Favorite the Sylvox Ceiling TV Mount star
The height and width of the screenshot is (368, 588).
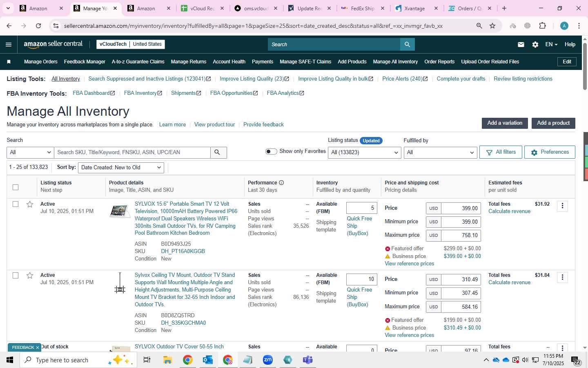coord(30,276)
